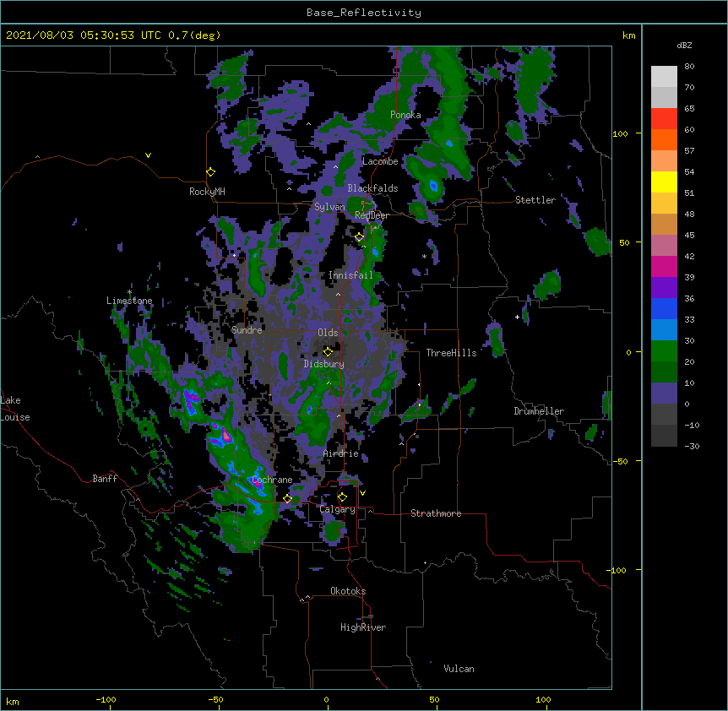Click the Lacombe label

tap(380, 161)
